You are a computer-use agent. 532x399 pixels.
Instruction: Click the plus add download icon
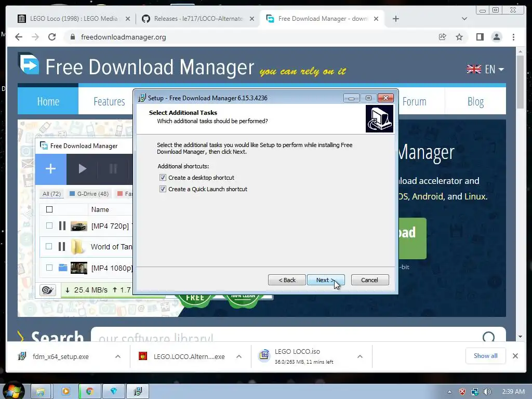tap(50, 169)
